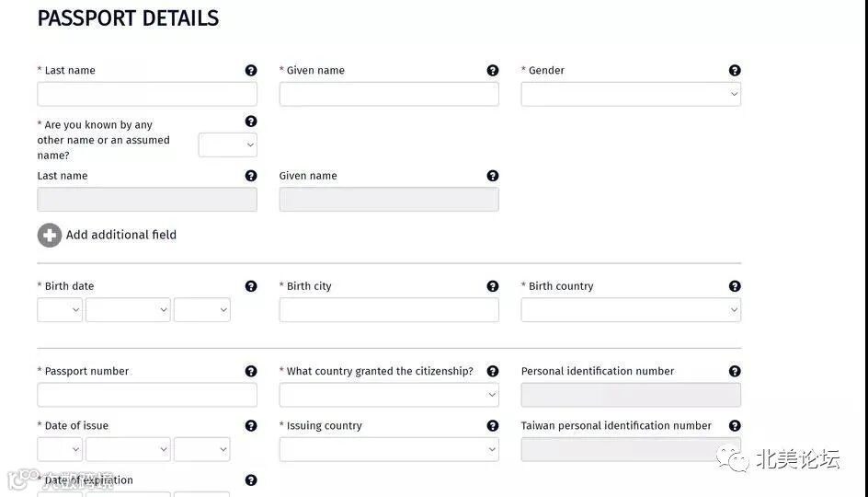868x497 pixels.
Task: Focus the required Given name text box
Action: point(389,94)
